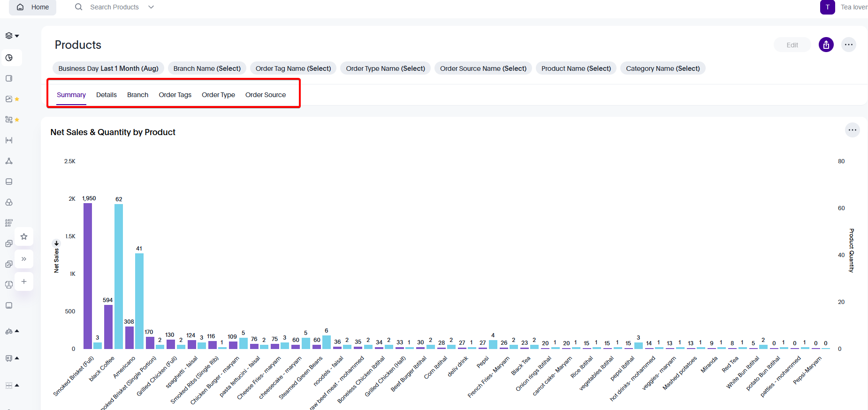868x410 pixels.
Task: Open the Products page more options menu
Action: [x=848, y=45]
